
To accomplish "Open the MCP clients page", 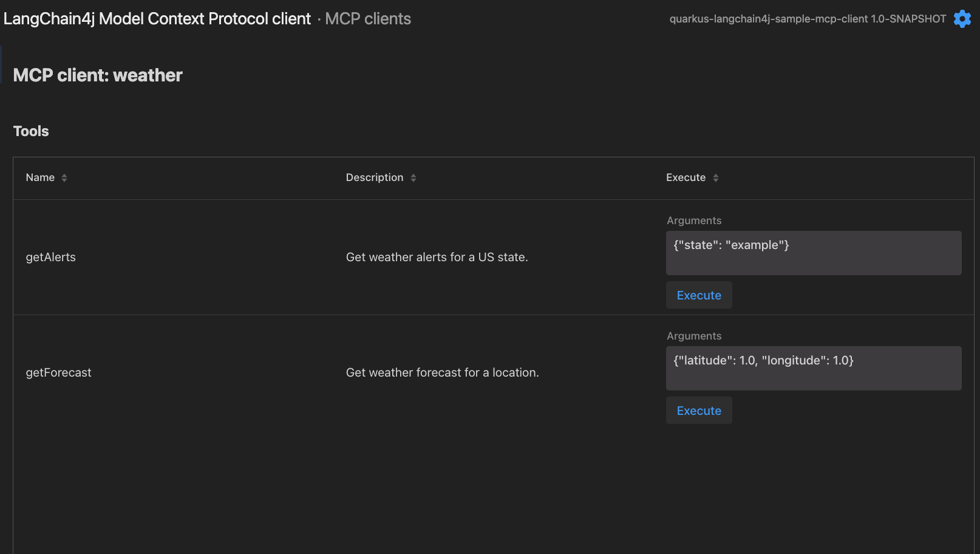I will (367, 18).
